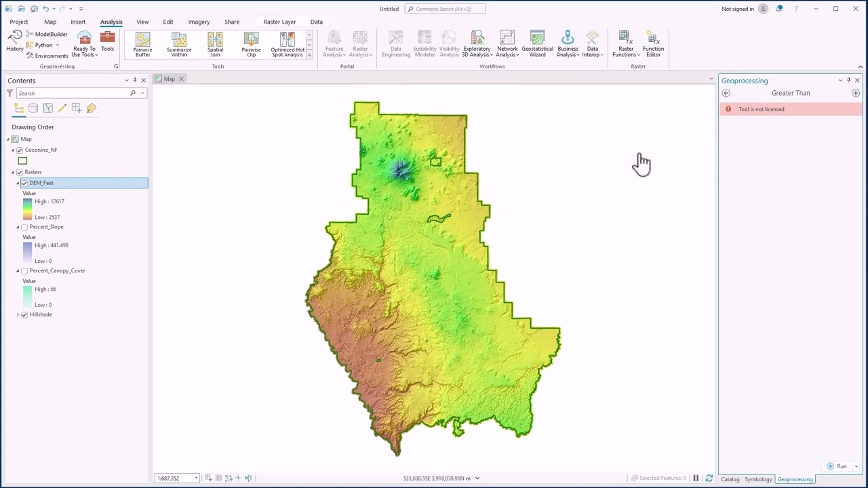Collapse the Rasters group
This screenshot has width=868, height=488.
click(12, 172)
